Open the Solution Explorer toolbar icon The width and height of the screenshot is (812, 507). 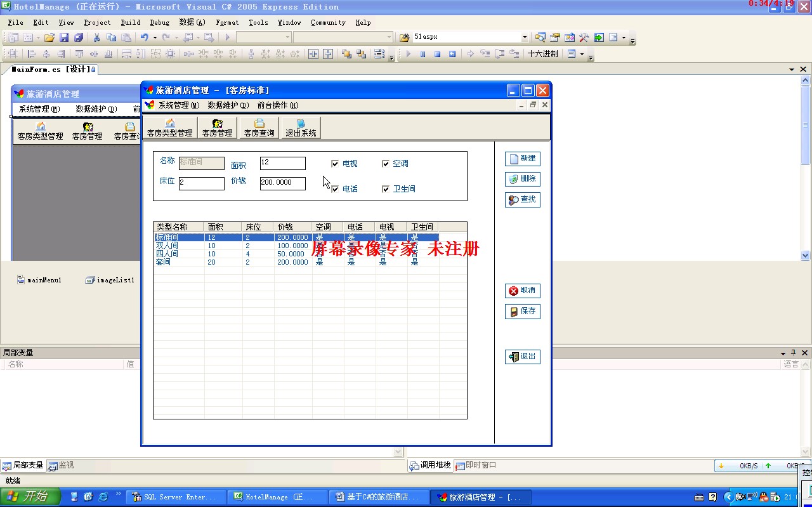[540, 37]
